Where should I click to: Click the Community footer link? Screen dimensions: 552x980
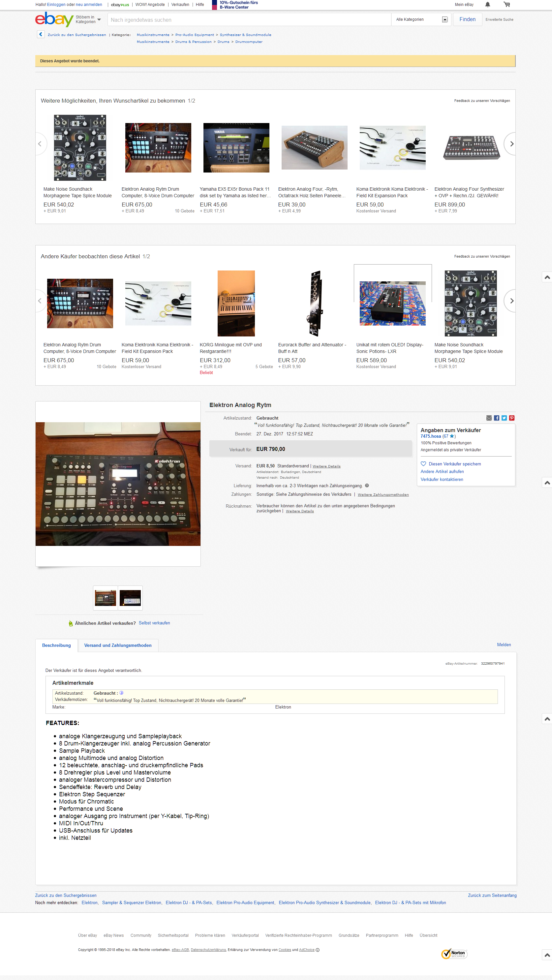tap(141, 935)
